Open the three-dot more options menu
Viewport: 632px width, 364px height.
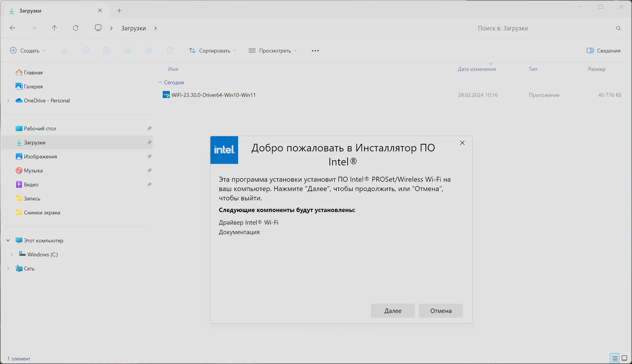pyautogui.click(x=315, y=50)
